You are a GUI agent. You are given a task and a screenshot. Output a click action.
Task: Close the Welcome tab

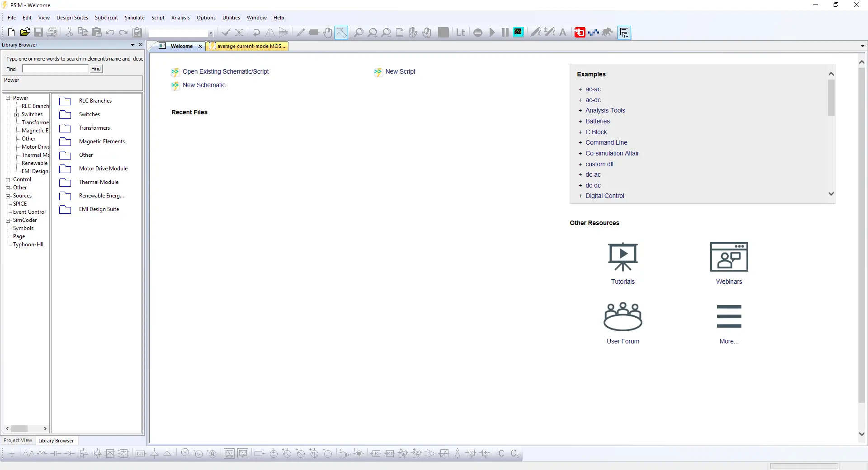(x=200, y=46)
